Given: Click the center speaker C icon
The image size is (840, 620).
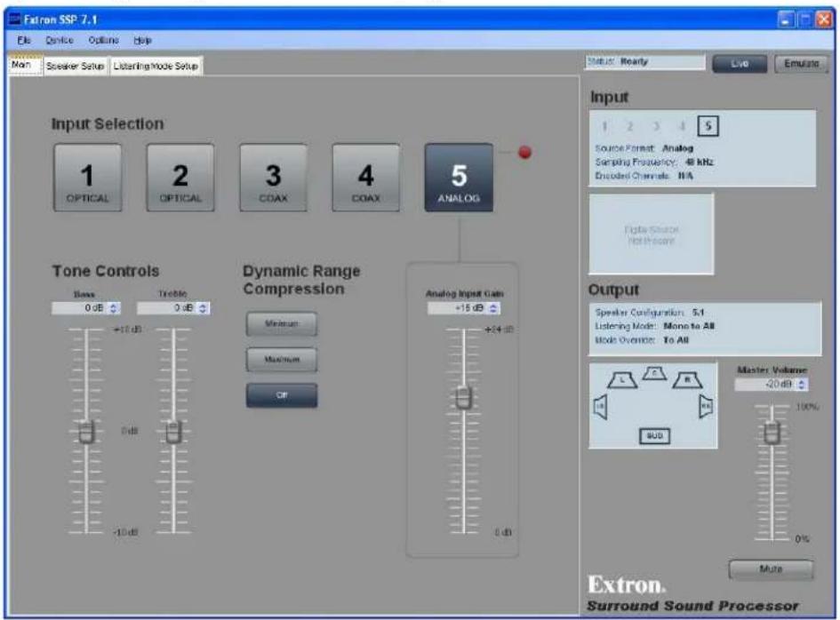Looking at the screenshot, I should (x=654, y=373).
